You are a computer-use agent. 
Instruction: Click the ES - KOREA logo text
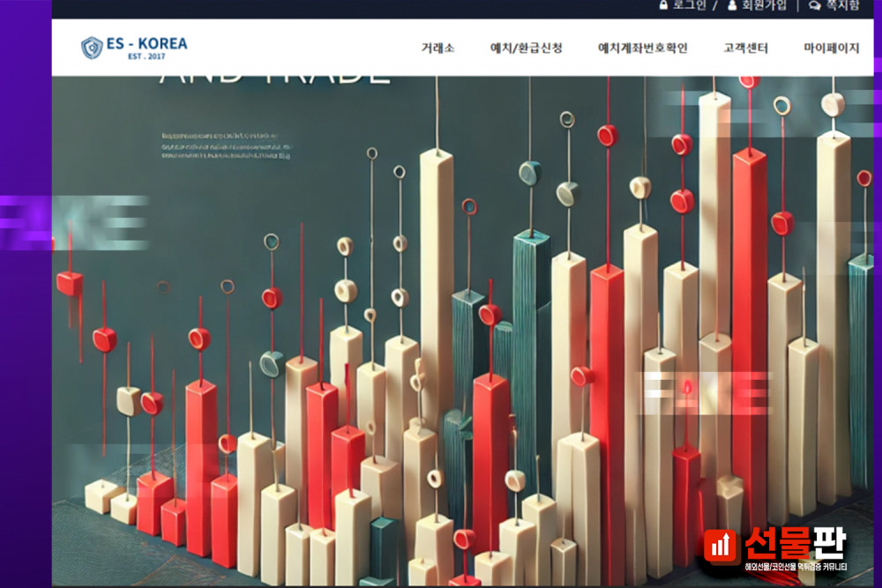point(148,43)
